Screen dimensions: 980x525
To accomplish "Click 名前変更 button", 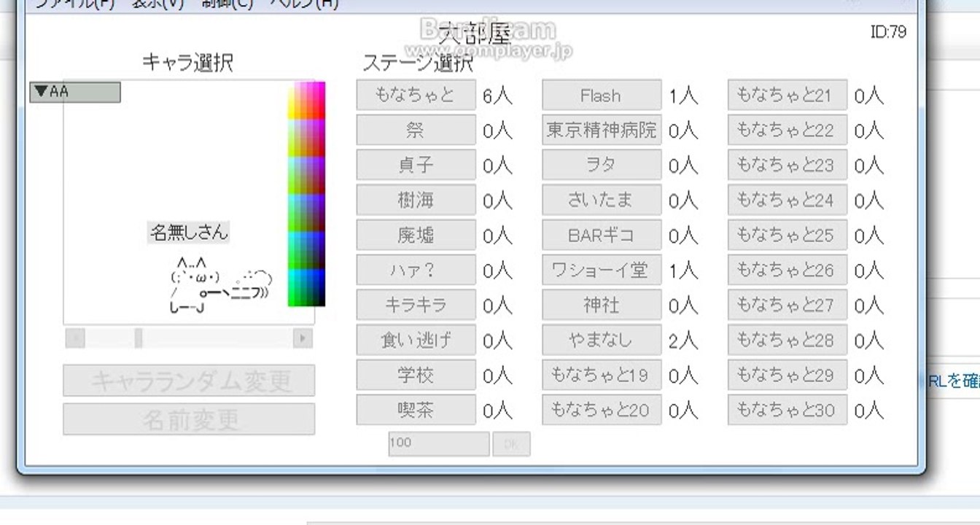I will [189, 419].
